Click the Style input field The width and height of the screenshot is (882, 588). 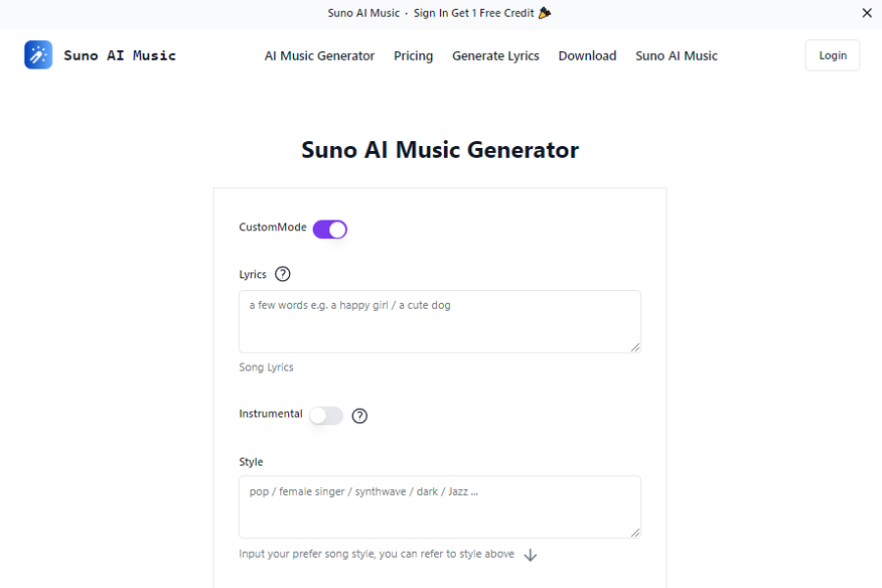(x=439, y=505)
